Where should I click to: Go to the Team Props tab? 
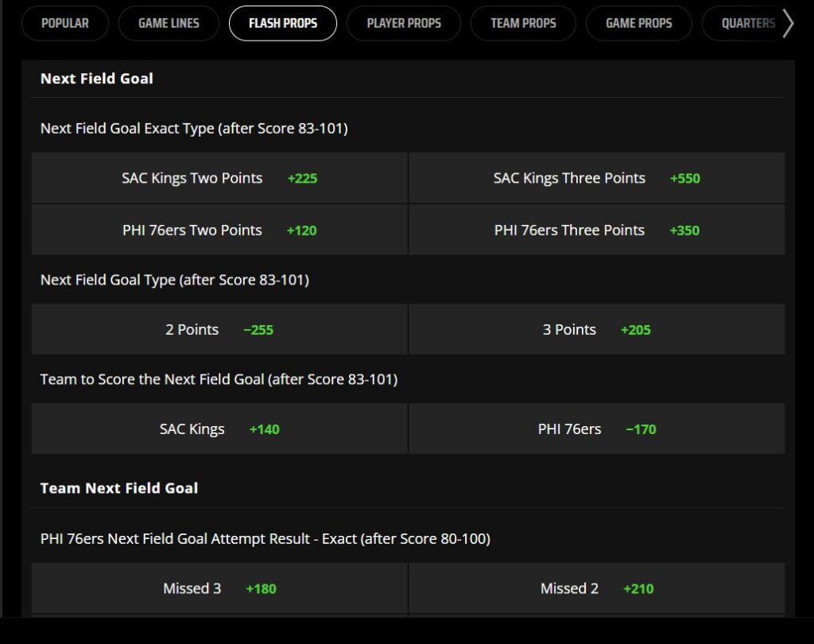[x=523, y=23]
